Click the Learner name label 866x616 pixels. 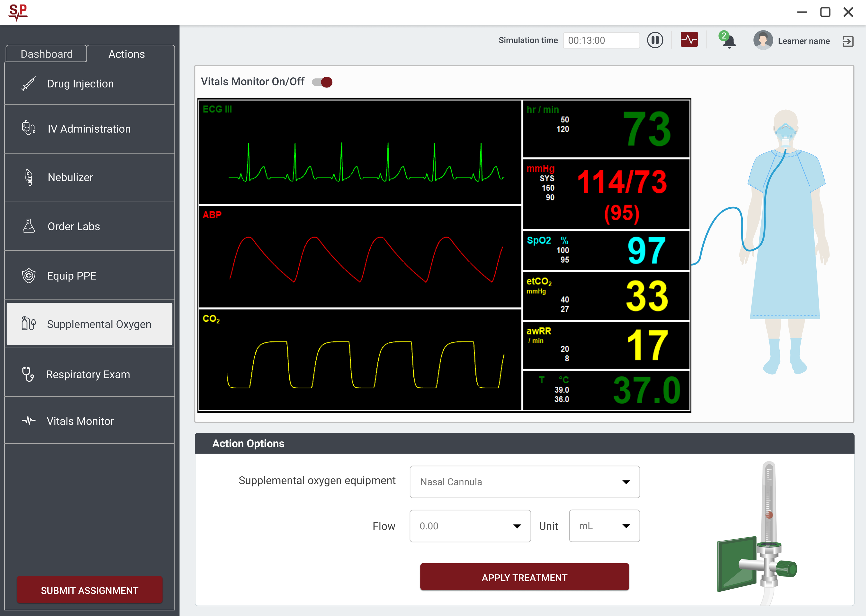click(x=804, y=41)
